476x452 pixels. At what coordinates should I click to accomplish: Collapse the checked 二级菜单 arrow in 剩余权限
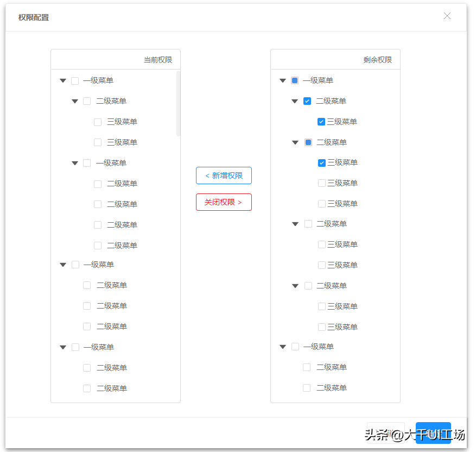coord(295,101)
